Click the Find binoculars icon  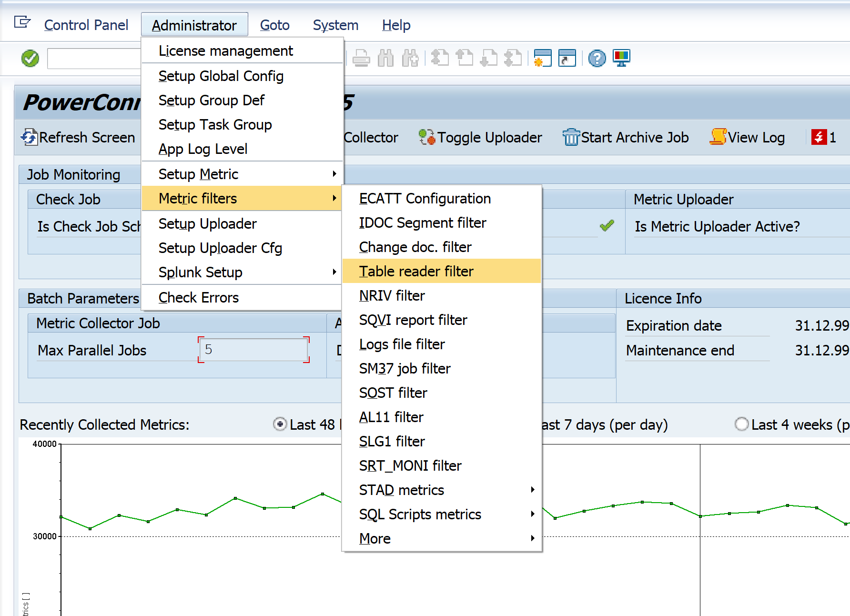coord(385,59)
